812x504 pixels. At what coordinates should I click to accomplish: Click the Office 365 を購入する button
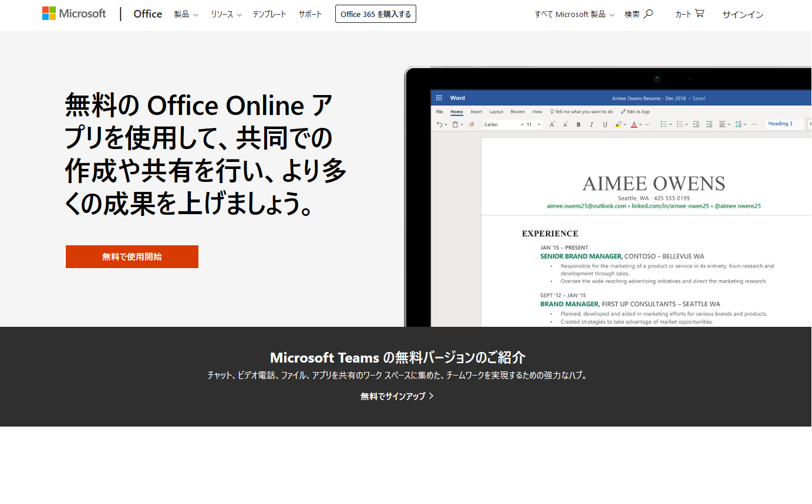coord(376,14)
